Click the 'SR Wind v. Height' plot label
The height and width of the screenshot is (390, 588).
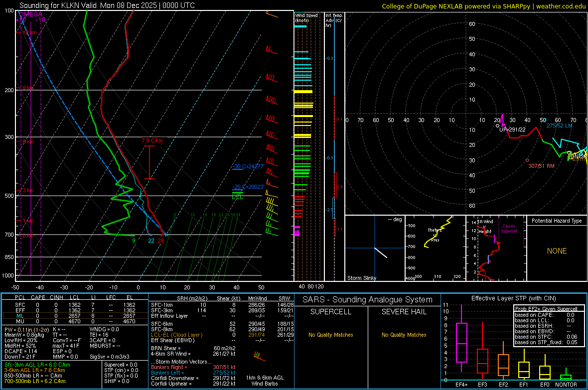click(x=485, y=227)
